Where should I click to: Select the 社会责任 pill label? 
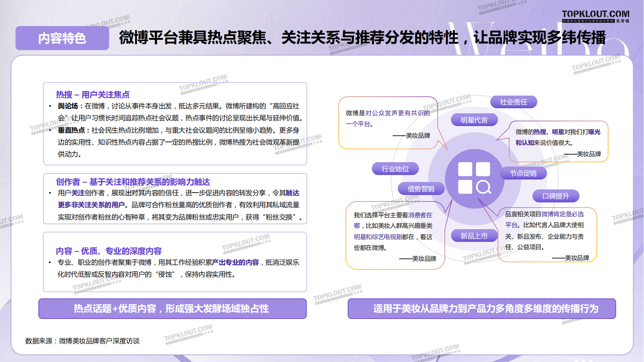pyautogui.click(x=513, y=102)
